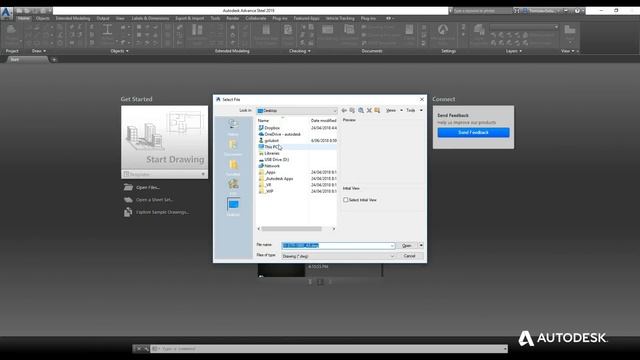Click the Explore Sample Drawings icon
This screenshot has height=360, width=640.
point(128,212)
